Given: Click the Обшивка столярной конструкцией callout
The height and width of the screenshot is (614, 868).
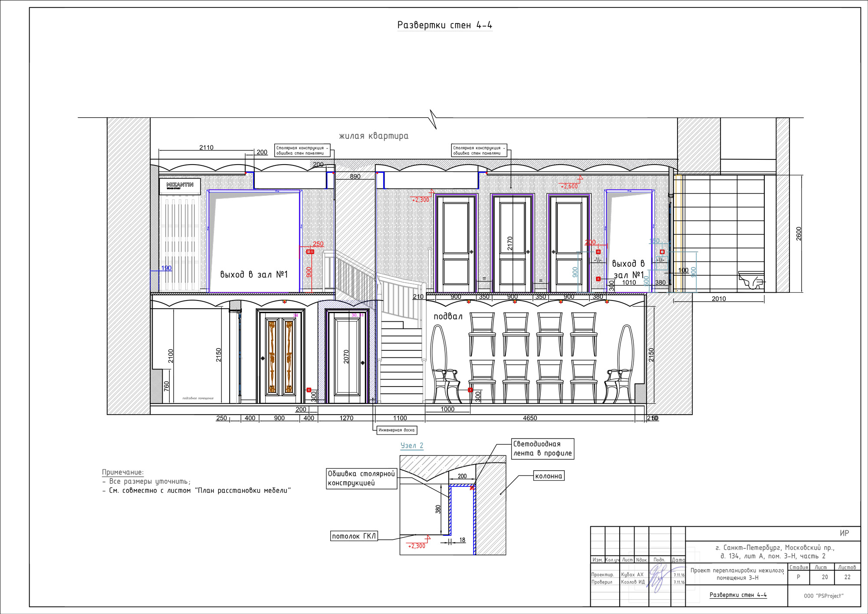Looking at the screenshot, I should (x=362, y=479).
